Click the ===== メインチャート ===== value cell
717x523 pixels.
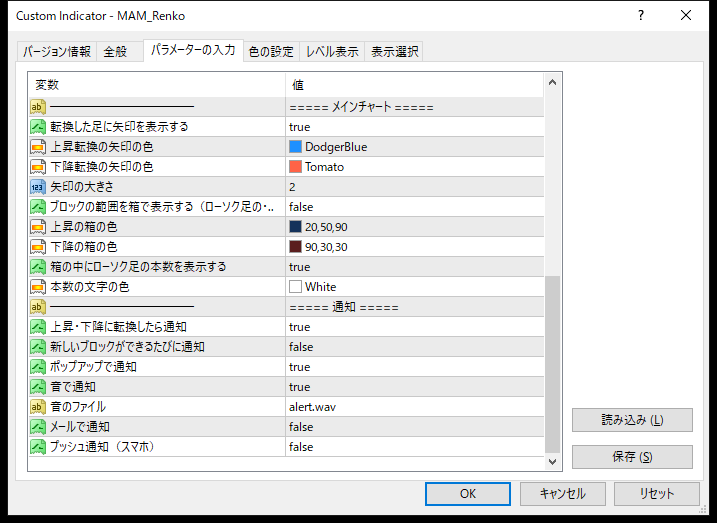[414, 107]
